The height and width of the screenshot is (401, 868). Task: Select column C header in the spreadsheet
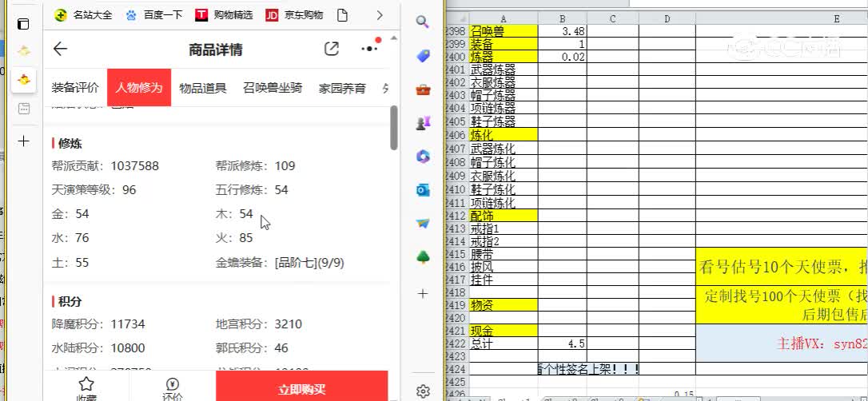[x=613, y=19]
